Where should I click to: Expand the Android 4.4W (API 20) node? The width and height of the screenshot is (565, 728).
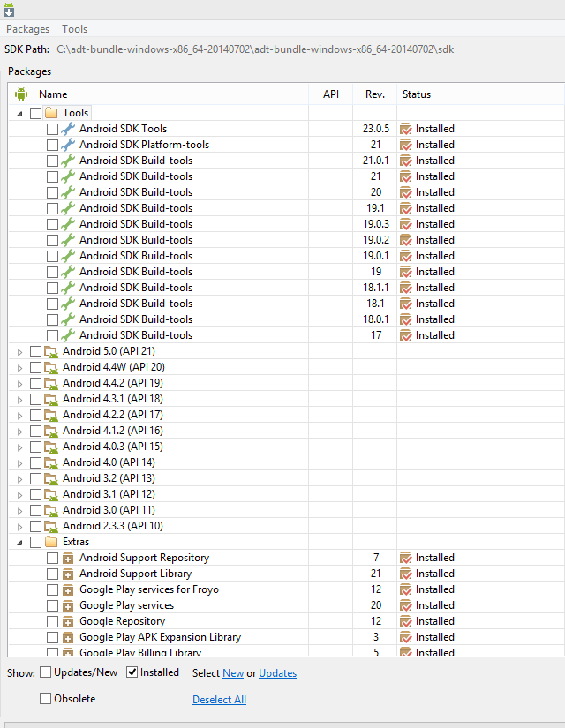click(19, 368)
